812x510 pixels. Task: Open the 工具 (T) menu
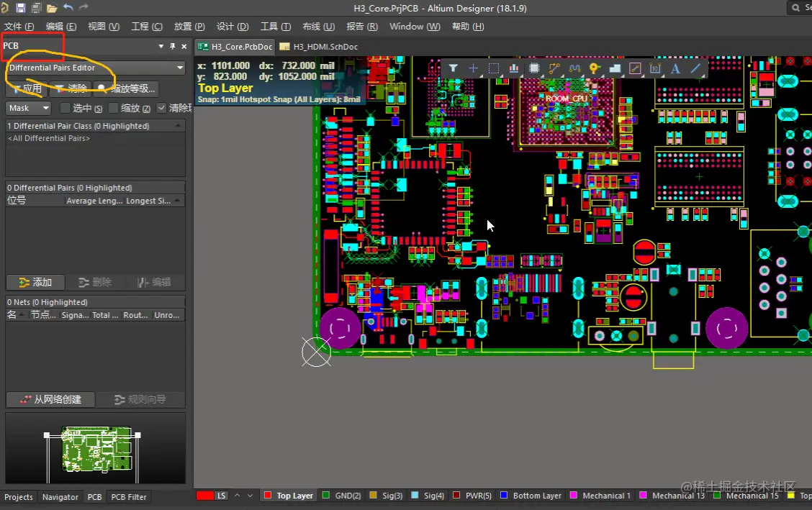[x=276, y=27]
